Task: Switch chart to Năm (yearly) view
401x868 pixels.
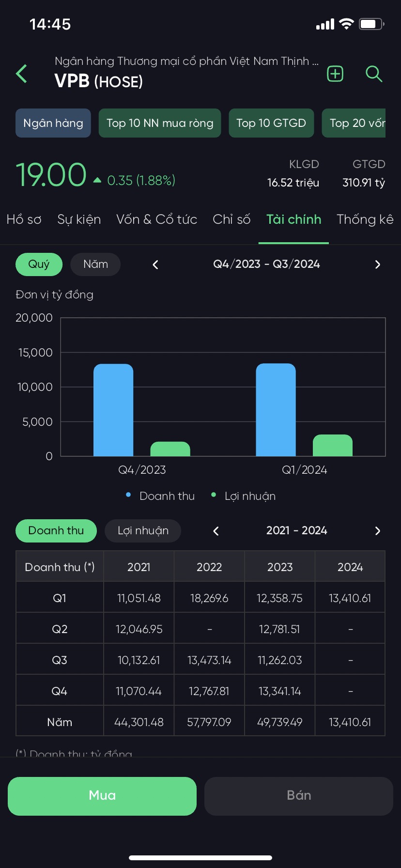Action: [95, 264]
